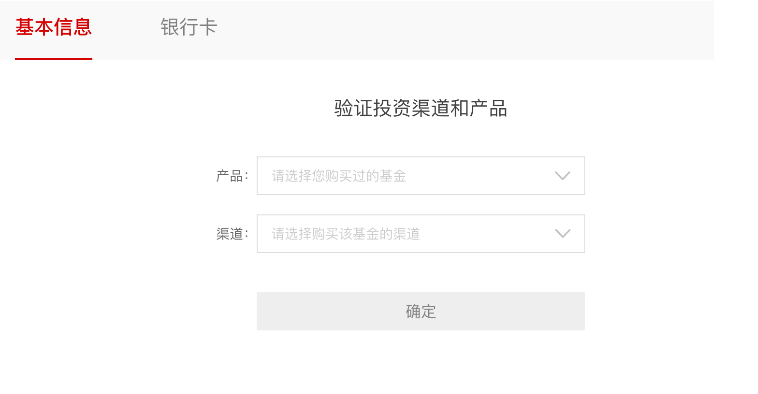Expand the 产品 fund selection dropdown

(421, 175)
